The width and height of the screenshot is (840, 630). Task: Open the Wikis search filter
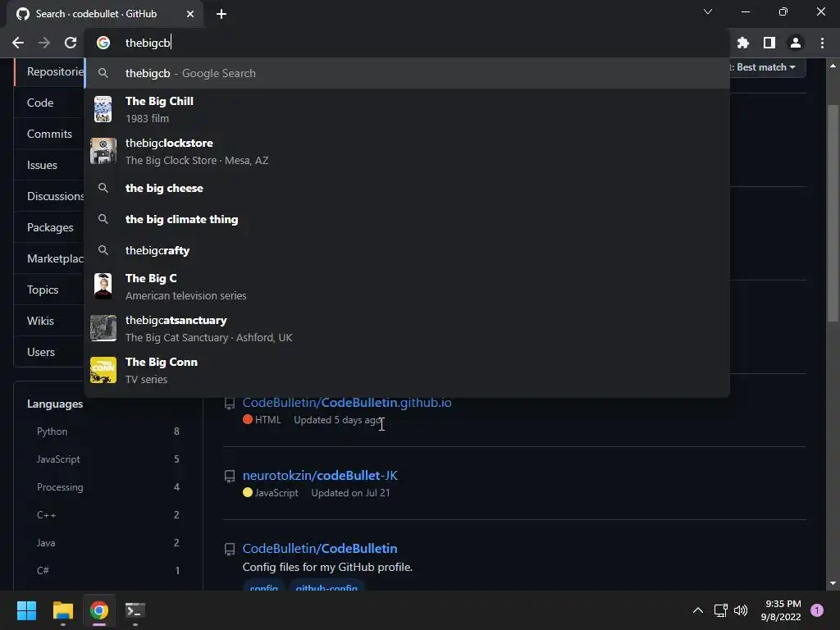49,321
